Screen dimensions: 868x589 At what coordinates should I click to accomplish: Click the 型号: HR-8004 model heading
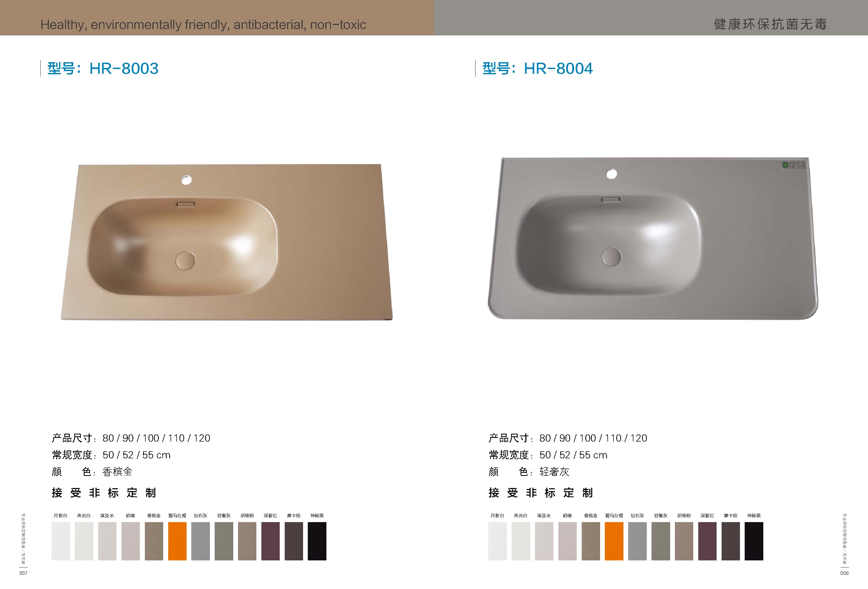click(x=537, y=68)
